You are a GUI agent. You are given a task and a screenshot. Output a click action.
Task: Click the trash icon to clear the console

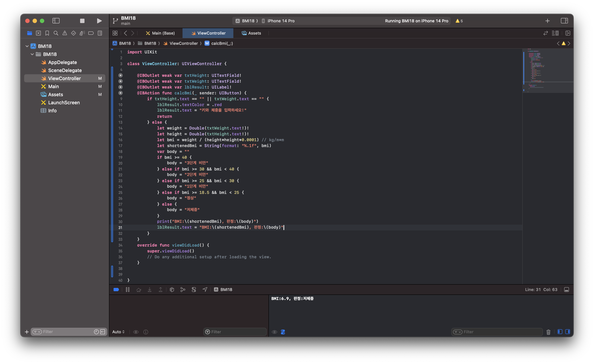(x=548, y=332)
